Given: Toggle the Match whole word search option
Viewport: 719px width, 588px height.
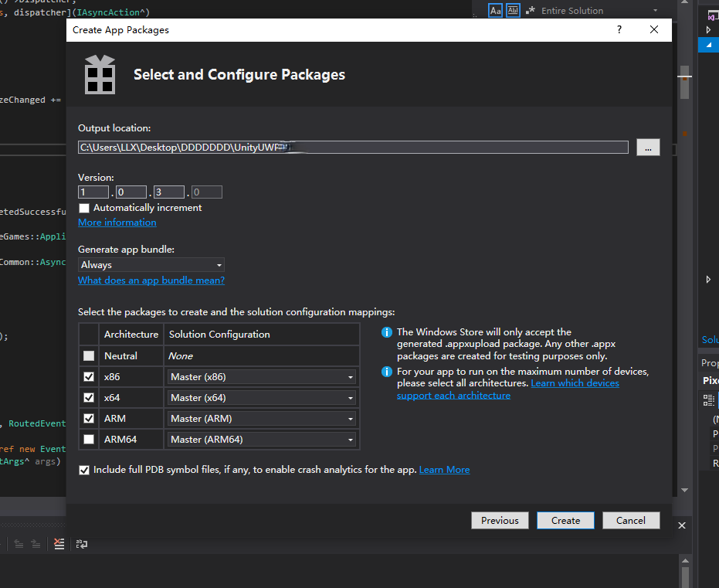Looking at the screenshot, I should click(x=513, y=11).
